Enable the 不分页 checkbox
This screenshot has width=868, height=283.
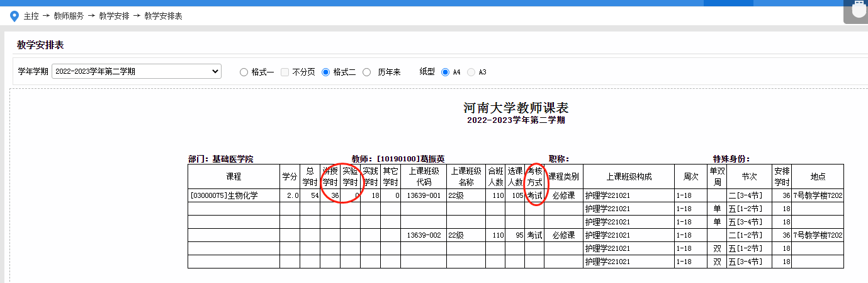point(285,72)
